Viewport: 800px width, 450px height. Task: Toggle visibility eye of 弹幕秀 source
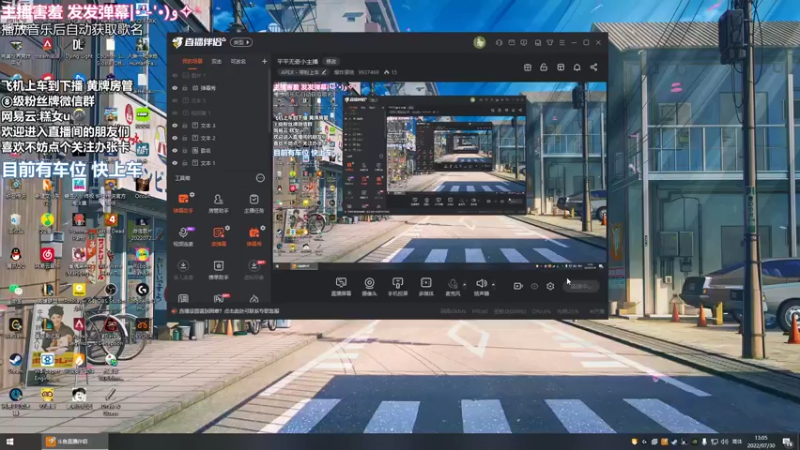[175, 88]
